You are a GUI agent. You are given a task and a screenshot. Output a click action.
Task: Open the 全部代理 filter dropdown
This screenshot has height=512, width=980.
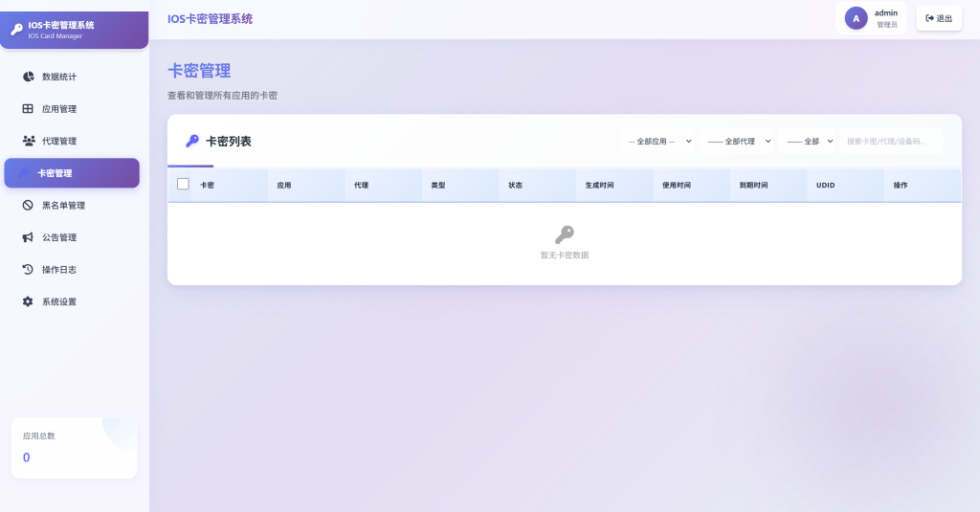click(738, 142)
